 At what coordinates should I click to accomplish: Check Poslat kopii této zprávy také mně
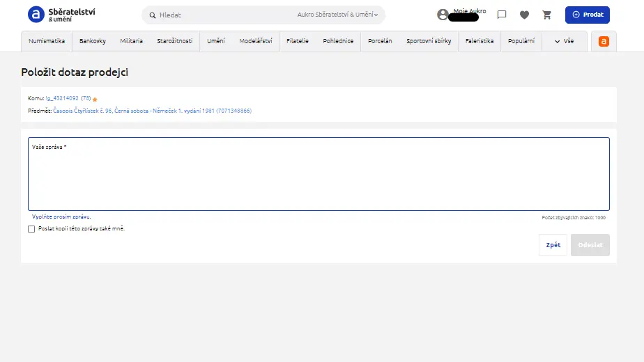31,229
